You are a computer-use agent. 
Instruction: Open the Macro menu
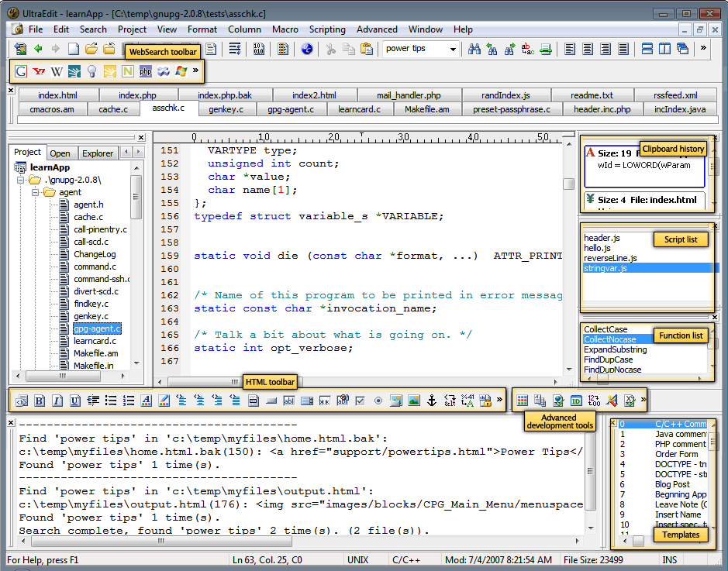pyautogui.click(x=285, y=29)
